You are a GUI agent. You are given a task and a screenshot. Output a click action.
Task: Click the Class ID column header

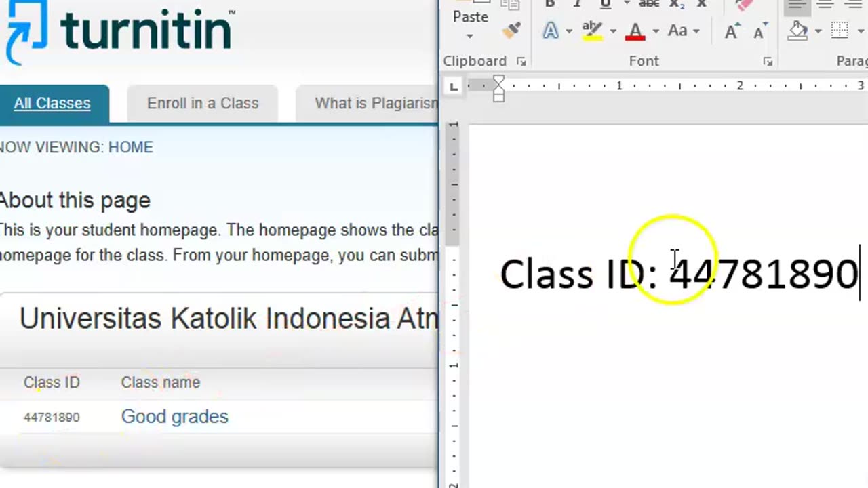52,382
